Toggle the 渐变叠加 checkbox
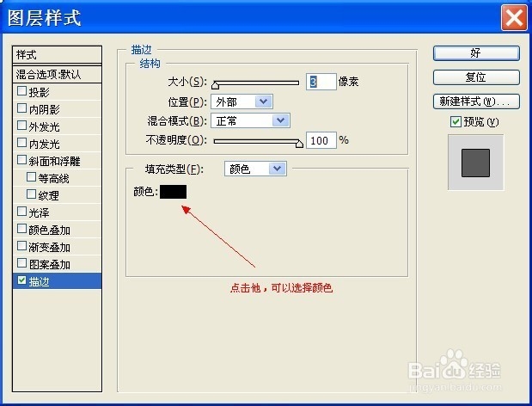This screenshot has width=532, height=406. point(21,246)
